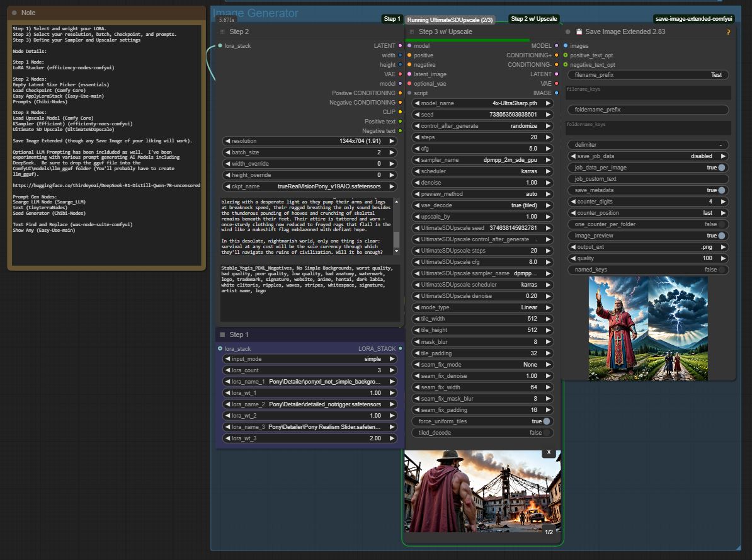Collapse the Save Image Extended node via its dot
Image resolution: width=752 pixels, height=560 pixels.
tap(568, 31)
